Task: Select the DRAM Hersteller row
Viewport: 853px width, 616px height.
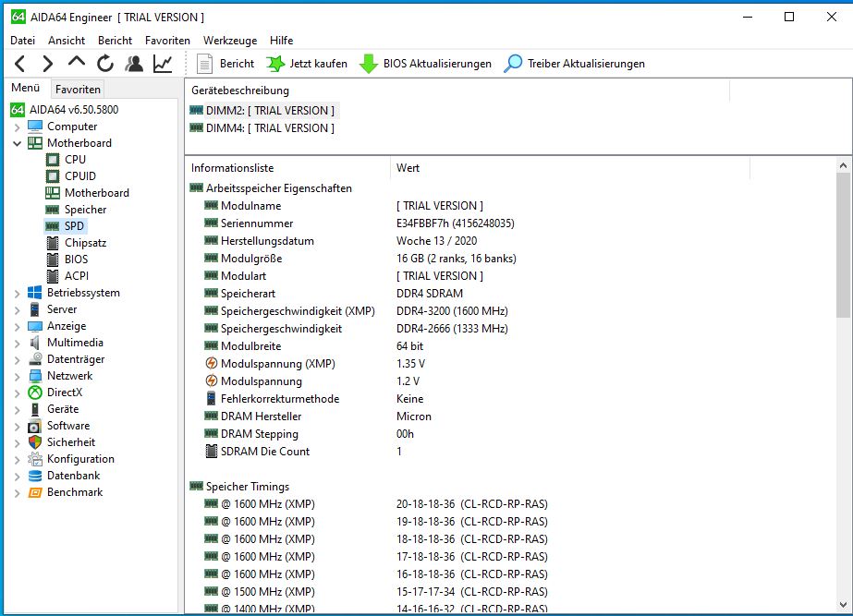Action: (318, 417)
